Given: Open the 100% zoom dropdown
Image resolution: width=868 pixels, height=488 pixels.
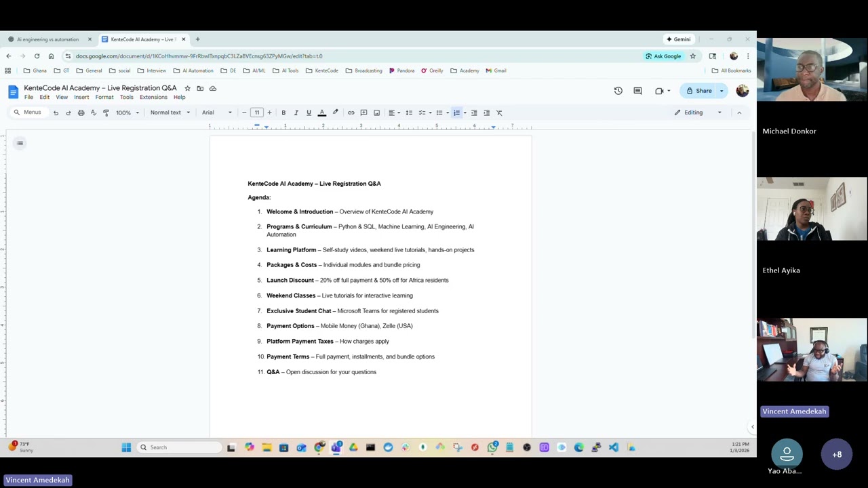Looking at the screenshot, I should (x=127, y=113).
